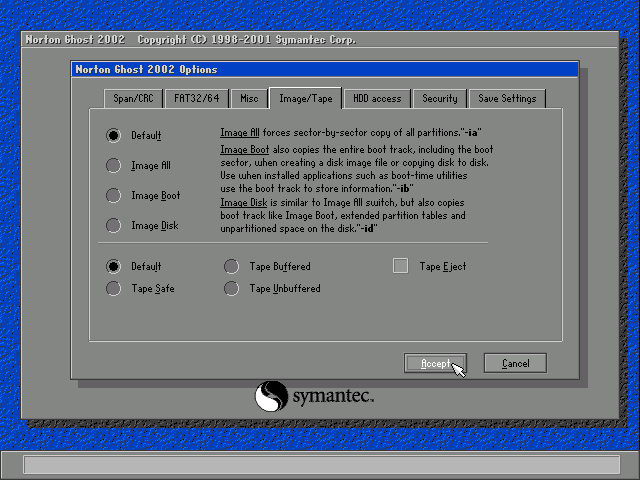Click the Norton Ghost 2002 copyright header text
640x480 pixels.
click(x=191, y=40)
